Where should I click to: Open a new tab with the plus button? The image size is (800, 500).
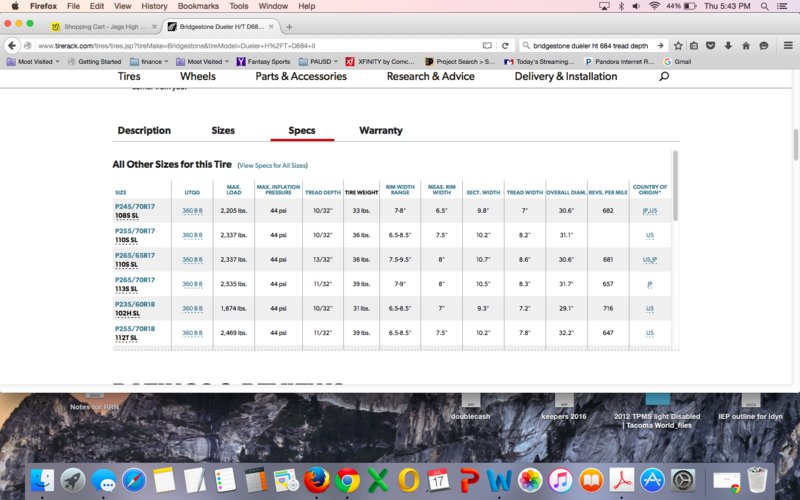pos(289,27)
